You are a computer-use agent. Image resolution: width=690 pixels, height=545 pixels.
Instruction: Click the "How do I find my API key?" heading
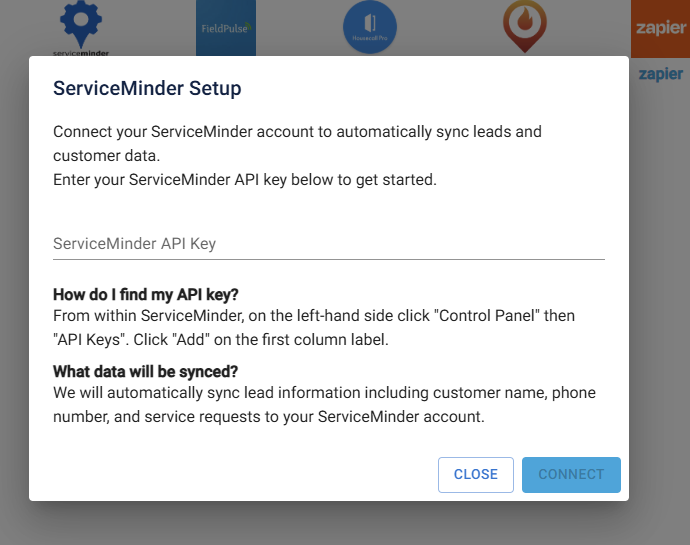click(x=146, y=295)
